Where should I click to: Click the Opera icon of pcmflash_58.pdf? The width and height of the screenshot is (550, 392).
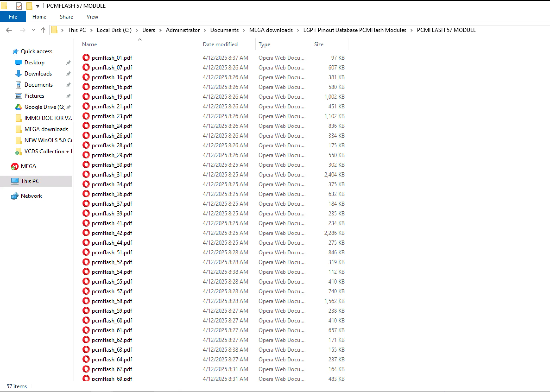[x=86, y=301]
